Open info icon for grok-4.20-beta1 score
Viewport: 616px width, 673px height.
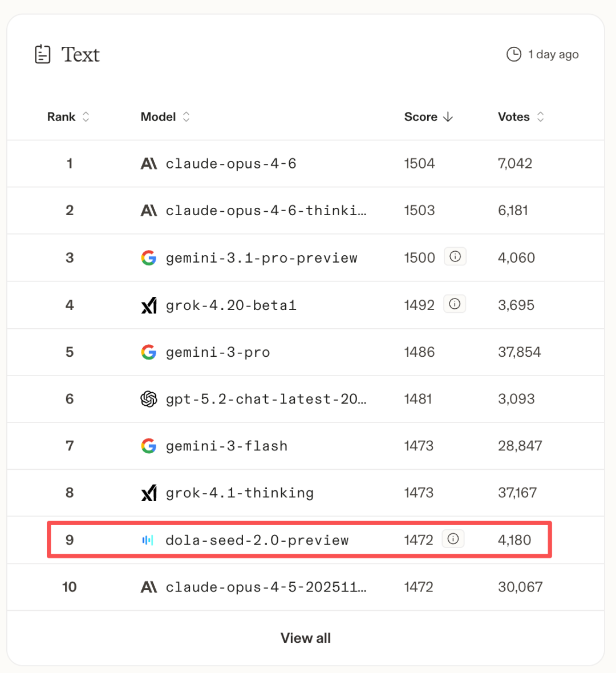click(455, 304)
